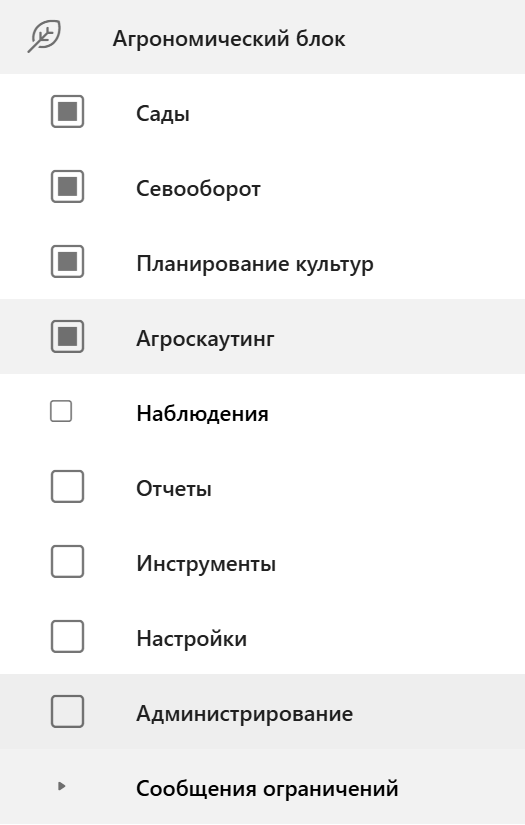Enable the Инструменты checkbox
Screen dimensions: 525x825
coord(67,561)
